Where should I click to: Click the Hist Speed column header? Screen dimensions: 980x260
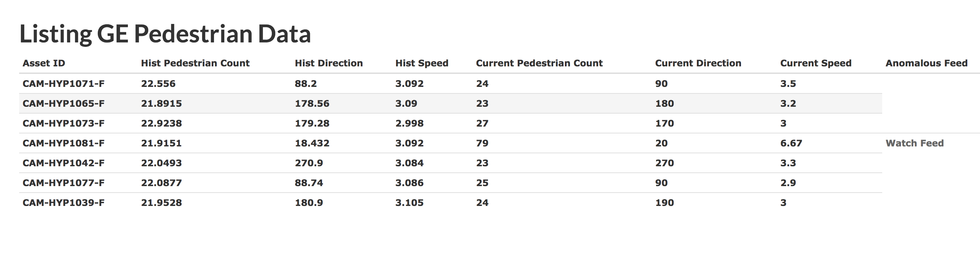(x=422, y=63)
